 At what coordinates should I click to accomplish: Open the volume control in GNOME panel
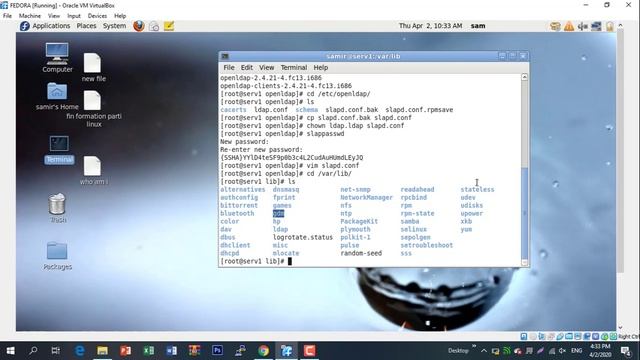coord(582,26)
